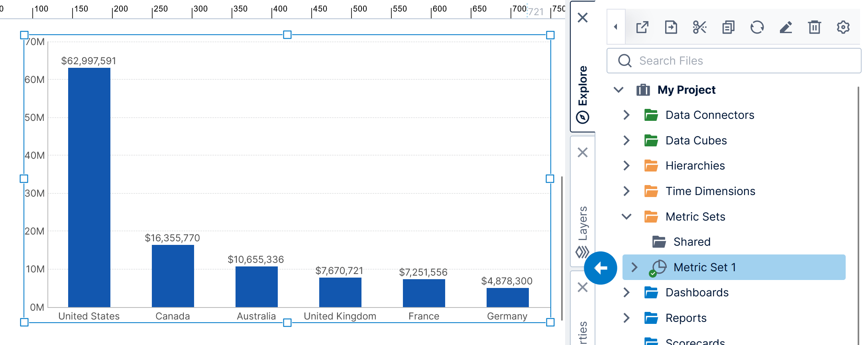Viewport: 868px width, 345px height.
Task: Click the copy documents icon
Action: (x=728, y=28)
